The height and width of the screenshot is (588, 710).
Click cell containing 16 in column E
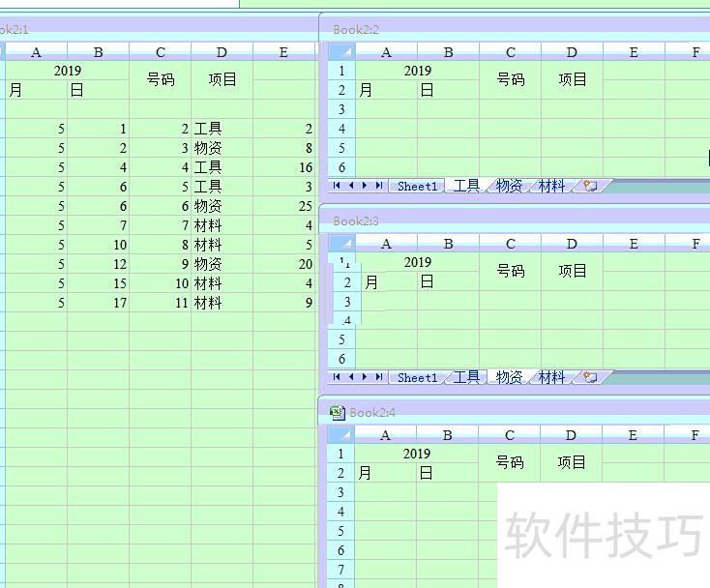coord(284,167)
